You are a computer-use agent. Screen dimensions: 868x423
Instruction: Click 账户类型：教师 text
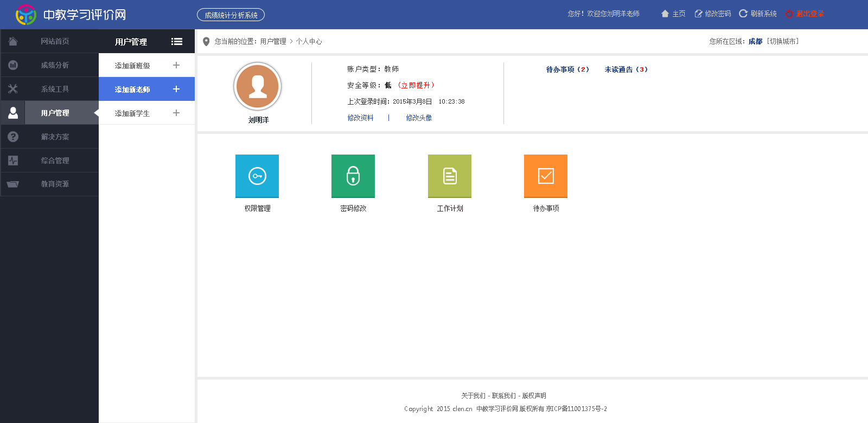pos(373,69)
